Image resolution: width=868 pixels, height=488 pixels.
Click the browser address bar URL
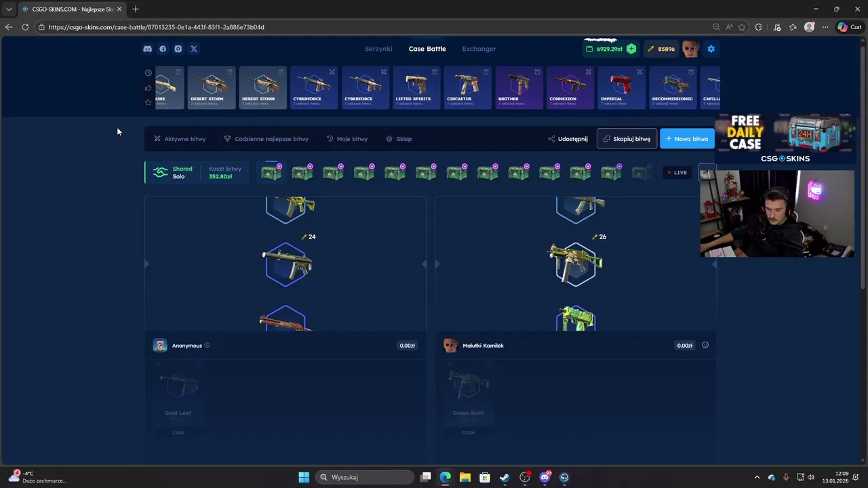click(x=157, y=27)
